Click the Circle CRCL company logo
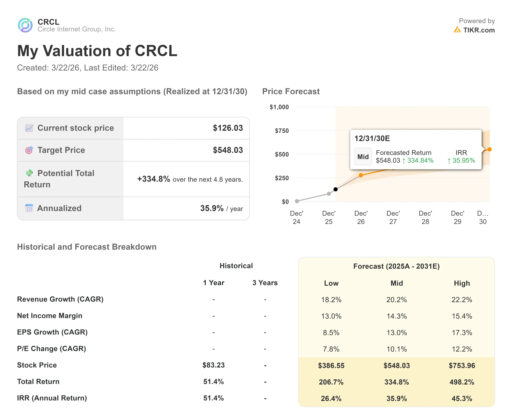The image size is (512, 420). (x=25, y=25)
